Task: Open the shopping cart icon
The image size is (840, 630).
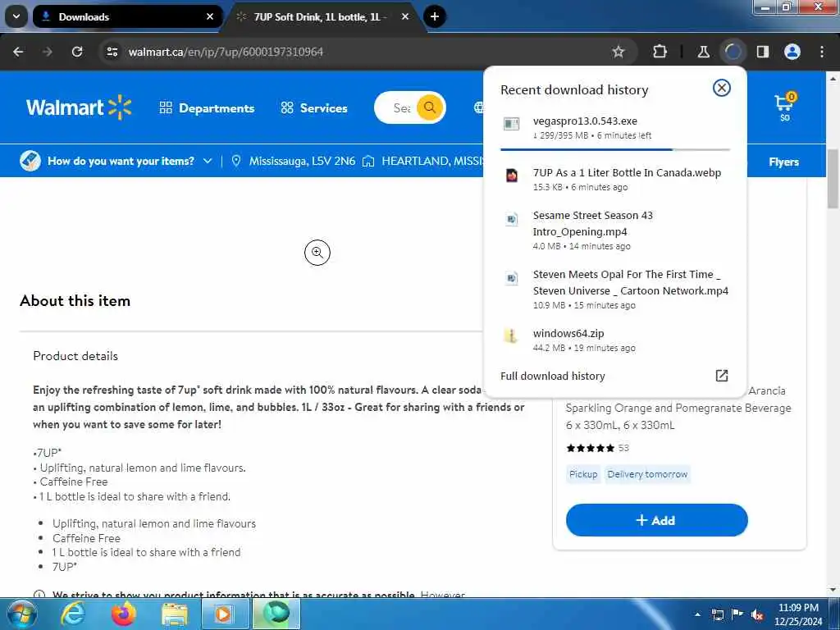Action: coord(785,107)
